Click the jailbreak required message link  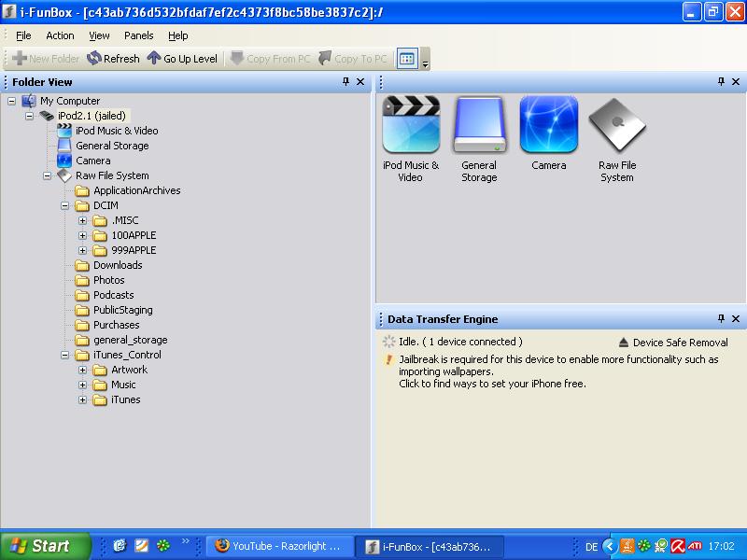pyautogui.click(x=558, y=371)
